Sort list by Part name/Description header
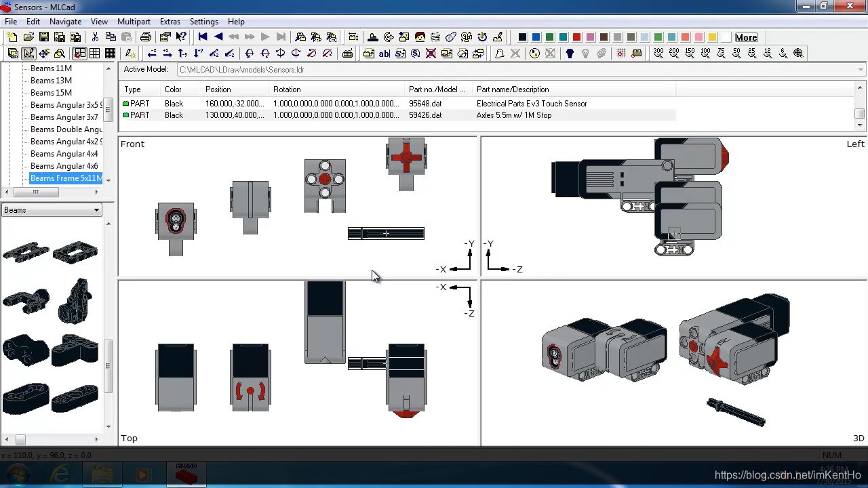 [x=574, y=89]
